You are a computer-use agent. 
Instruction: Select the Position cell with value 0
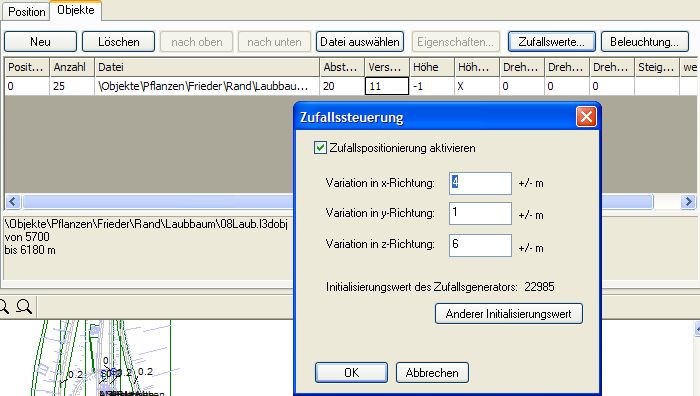[x=27, y=86]
